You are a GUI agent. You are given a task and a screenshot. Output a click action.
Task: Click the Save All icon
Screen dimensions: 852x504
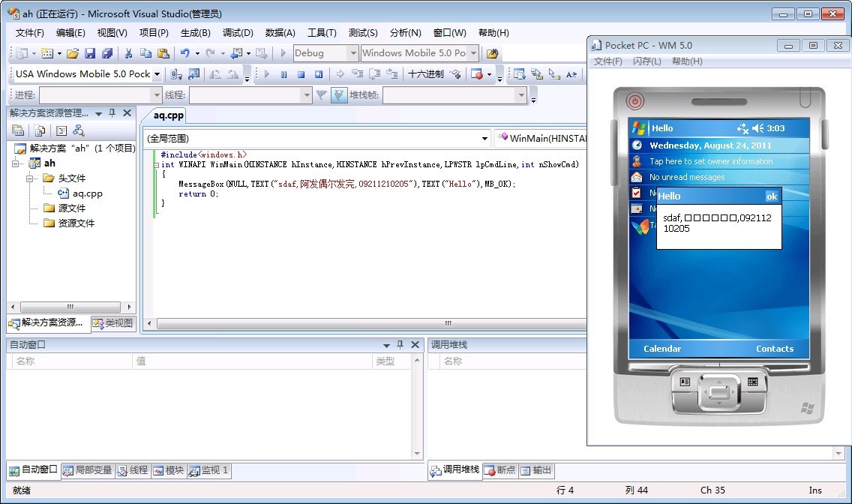[107, 53]
